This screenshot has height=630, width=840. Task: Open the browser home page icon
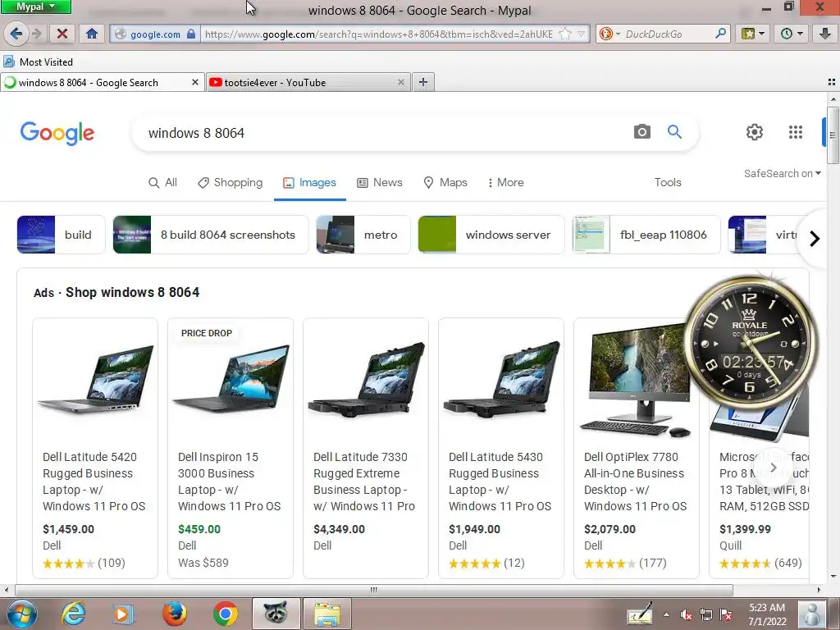point(92,34)
